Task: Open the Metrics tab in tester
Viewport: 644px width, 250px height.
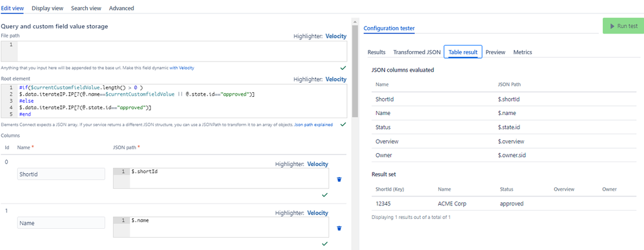Action: pyautogui.click(x=523, y=52)
